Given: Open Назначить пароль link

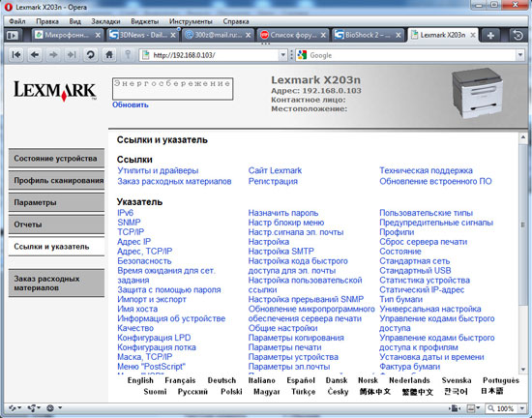Looking at the screenshot, I should pyautogui.click(x=283, y=213).
